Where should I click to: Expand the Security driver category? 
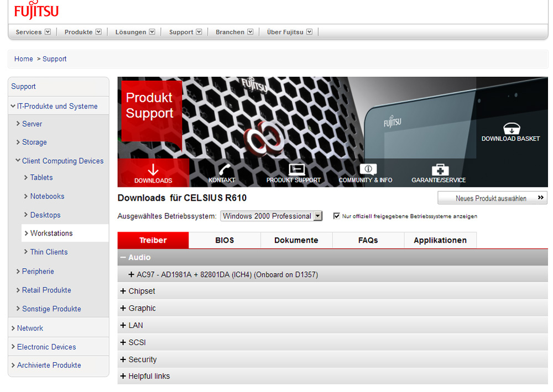123,359
